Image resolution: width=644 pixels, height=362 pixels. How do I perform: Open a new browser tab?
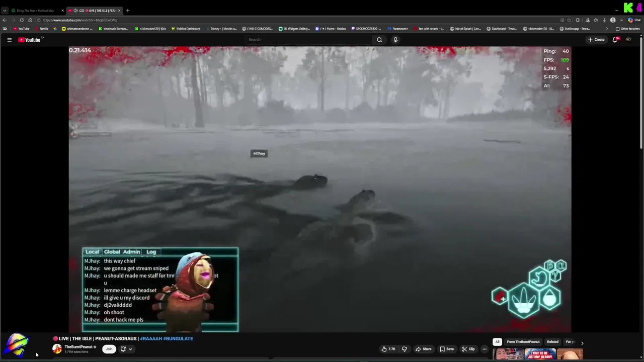click(128, 11)
